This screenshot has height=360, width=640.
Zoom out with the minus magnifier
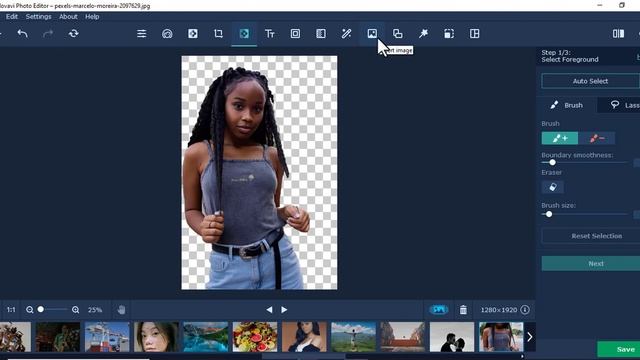pyautogui.click(x=30, y=310)
